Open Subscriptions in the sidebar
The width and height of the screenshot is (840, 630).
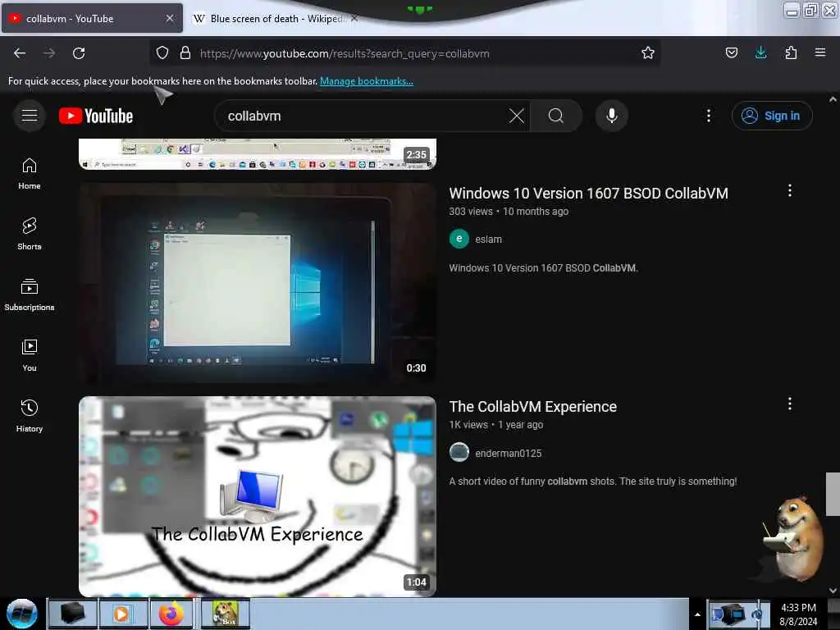pyautogui.click(x=30, y=294)
